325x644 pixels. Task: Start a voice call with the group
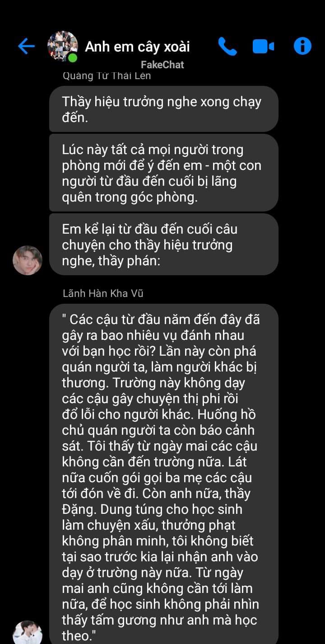[x=227, y=46]
